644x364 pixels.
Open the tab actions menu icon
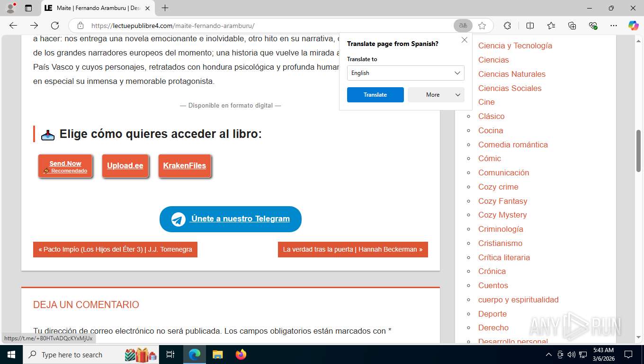coord(28,8)
